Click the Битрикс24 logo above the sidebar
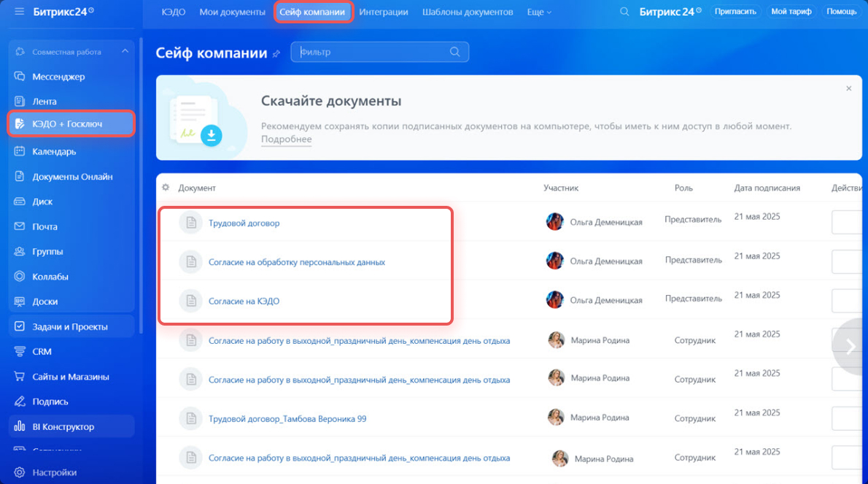Image resolution: width=868 pixels, height=484 pixels. (x=63, y=12)
